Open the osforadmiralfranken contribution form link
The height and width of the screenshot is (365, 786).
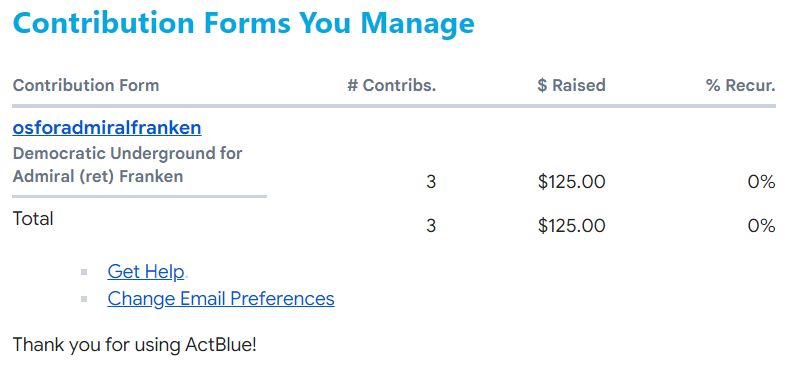[x=107, y=128]
